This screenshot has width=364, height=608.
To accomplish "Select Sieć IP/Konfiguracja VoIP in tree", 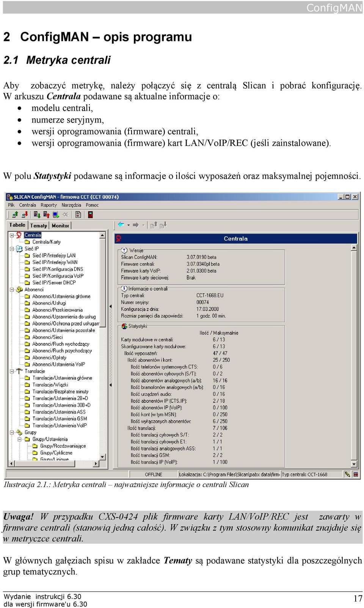I will click(x=58, y=276).
